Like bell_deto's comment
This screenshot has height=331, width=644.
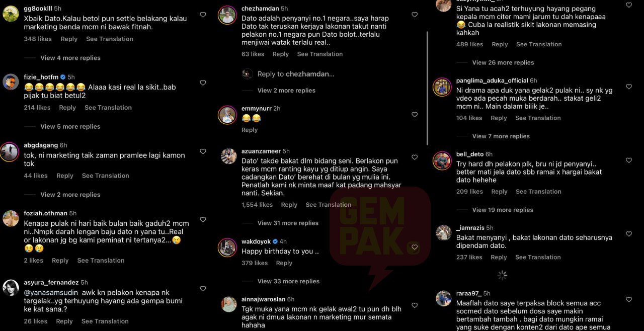click(629, 160)
